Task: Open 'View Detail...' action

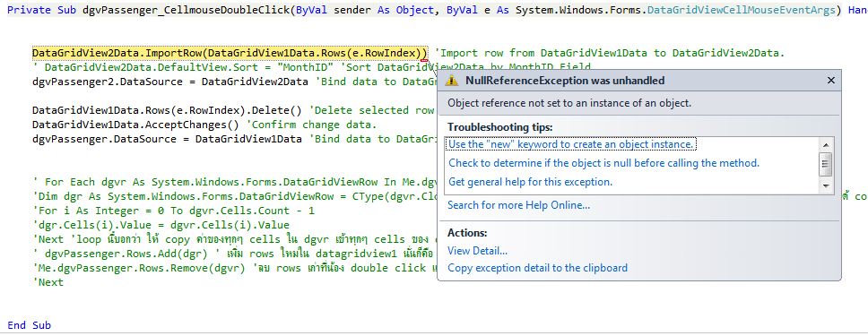Action: tap(477, 251)
